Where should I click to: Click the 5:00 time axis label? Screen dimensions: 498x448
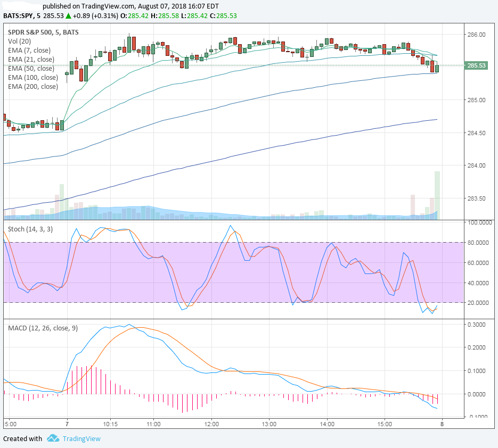click(11, 424)
